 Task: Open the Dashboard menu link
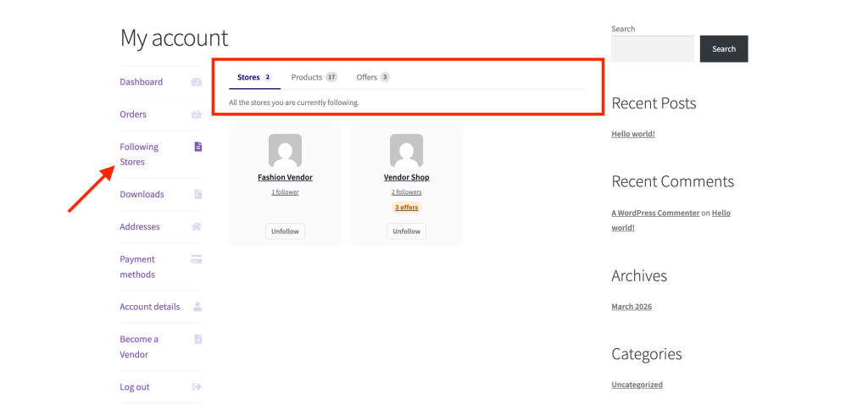142,82
